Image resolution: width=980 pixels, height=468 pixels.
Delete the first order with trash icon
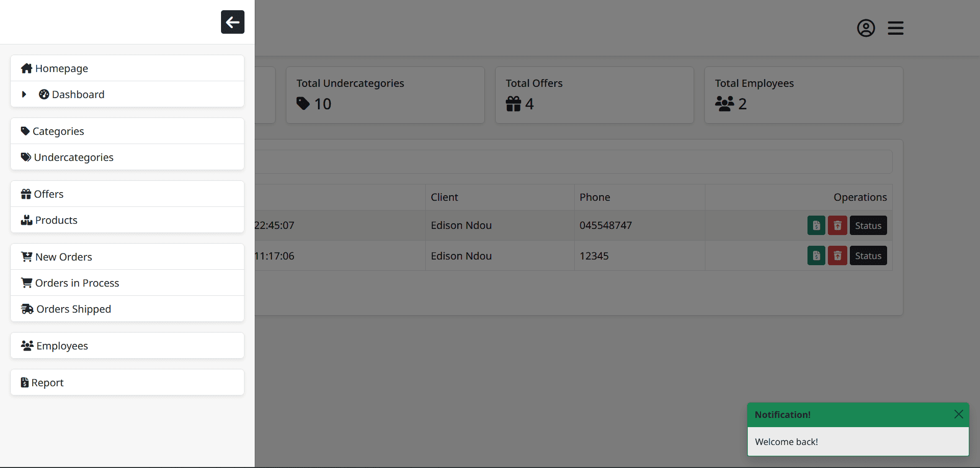[837, 225]
